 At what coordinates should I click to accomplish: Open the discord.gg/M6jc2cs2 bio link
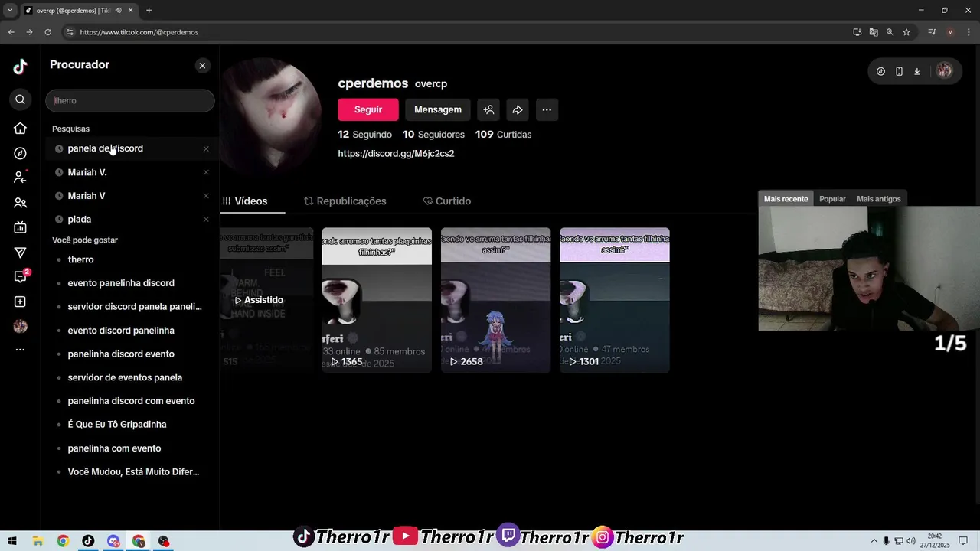396,154
